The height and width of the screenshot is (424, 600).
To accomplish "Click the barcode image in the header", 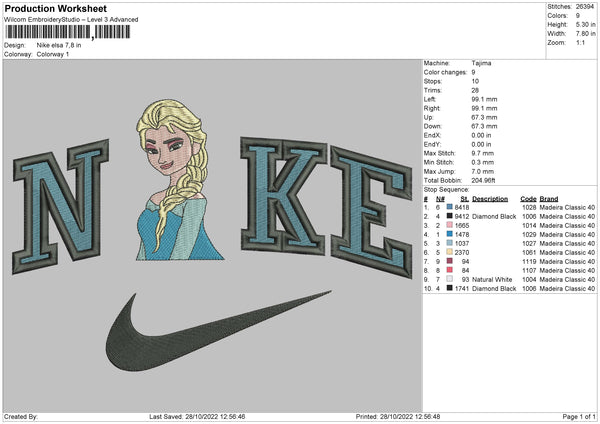I will [68, 32].
